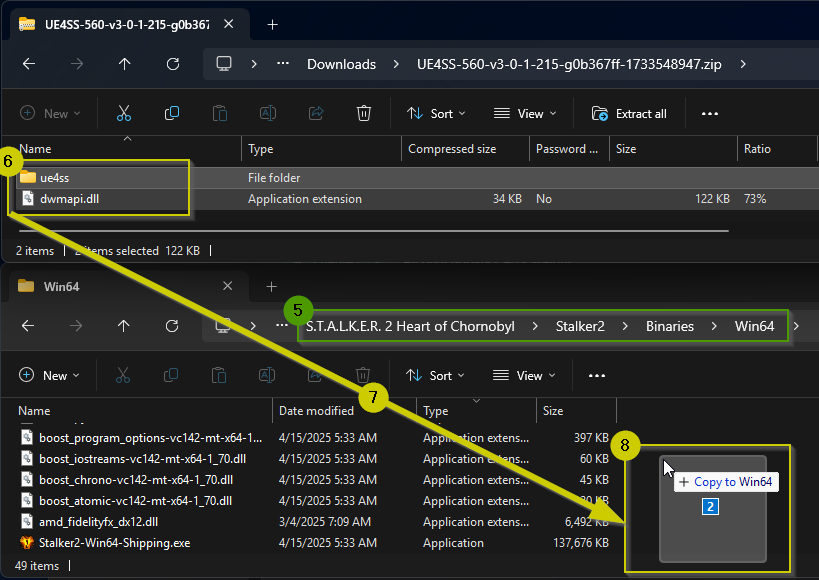Click Copy icon in the Win64 window toolbar
819x580 pixels.
pyautogui.click(x=171, y=375)
